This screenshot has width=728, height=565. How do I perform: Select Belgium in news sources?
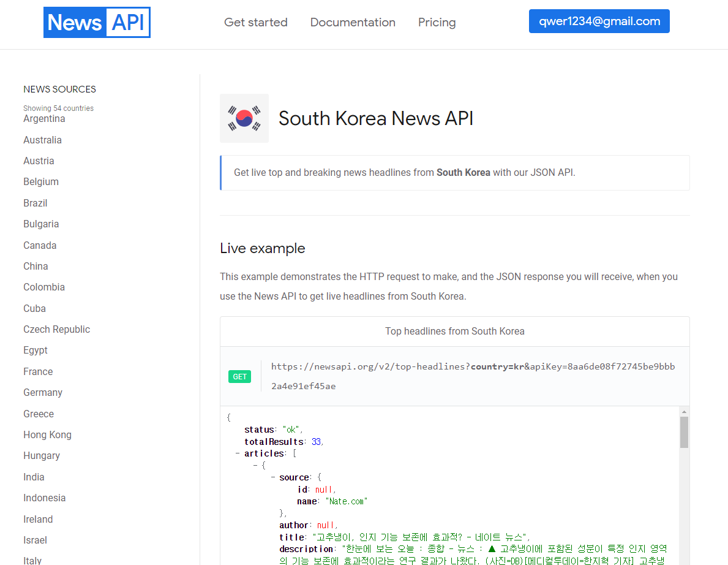coord(41,181)
